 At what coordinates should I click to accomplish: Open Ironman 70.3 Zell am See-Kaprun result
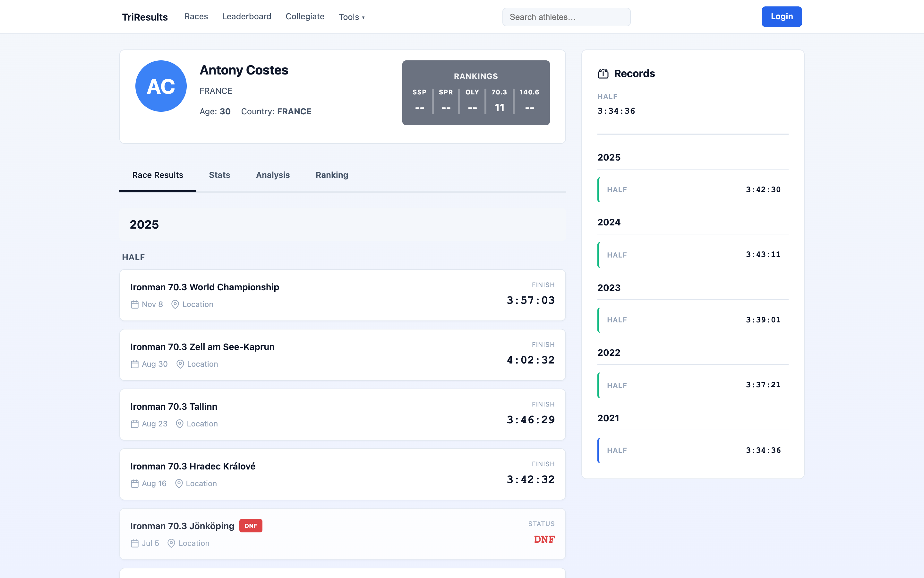pyautogui.click(x=343, y=355)
